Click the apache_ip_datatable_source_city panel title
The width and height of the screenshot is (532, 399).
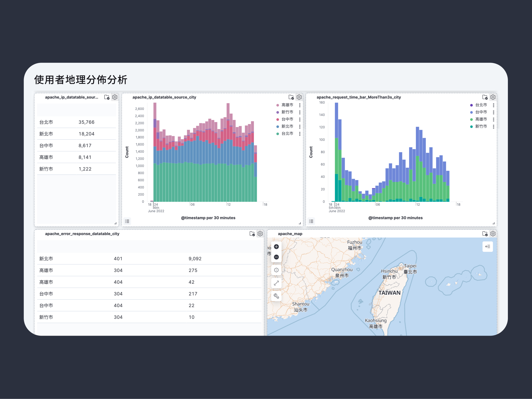(164, 97)
